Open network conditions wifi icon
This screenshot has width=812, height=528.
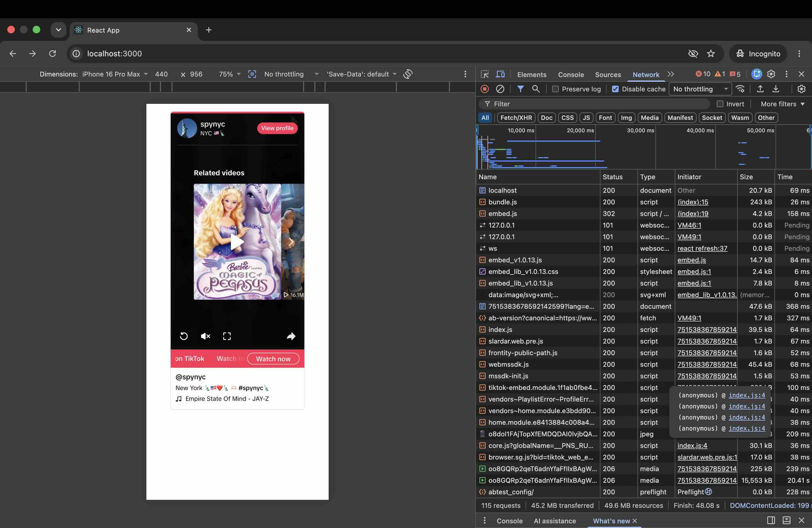pyautogui.click(x=740, y=89)
